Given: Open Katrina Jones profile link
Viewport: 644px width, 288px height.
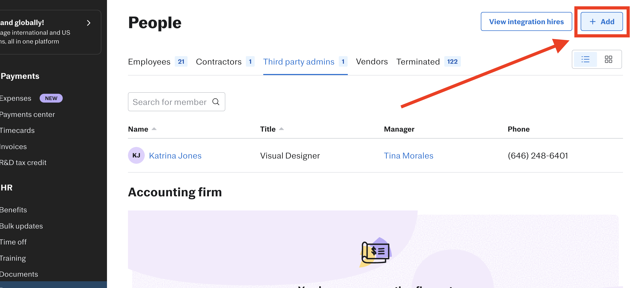Looking at the screenshot, I should pos(175,156).
